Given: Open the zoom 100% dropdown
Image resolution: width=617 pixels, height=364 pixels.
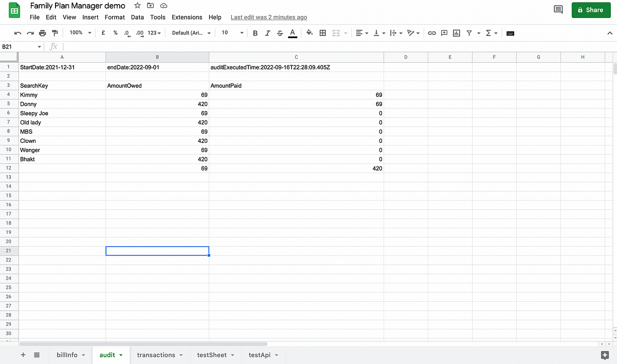Looking at the screenshot, I should point(81,33).
